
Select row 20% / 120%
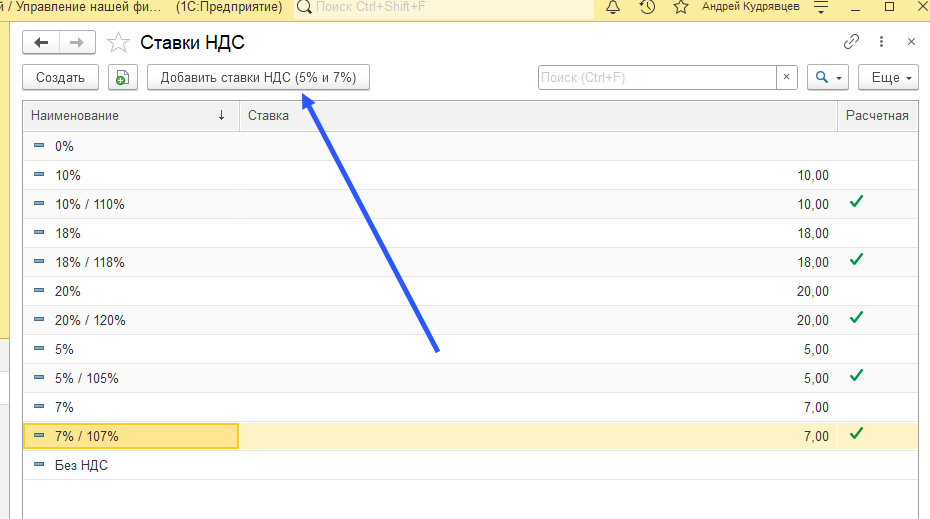(x=470, y=320)
